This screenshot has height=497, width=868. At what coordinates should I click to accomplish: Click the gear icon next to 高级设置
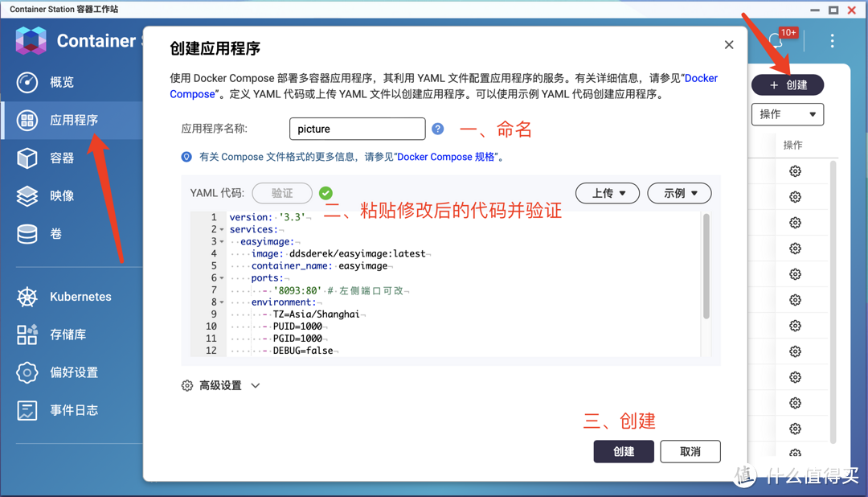coord(187,386)
